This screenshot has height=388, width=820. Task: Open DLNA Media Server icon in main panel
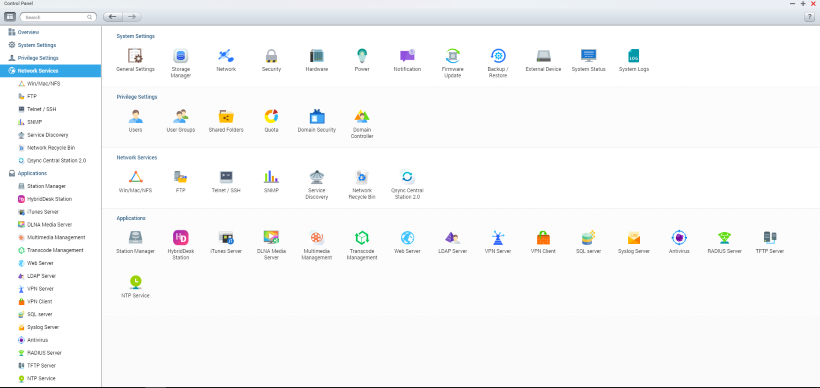(271, 237)
